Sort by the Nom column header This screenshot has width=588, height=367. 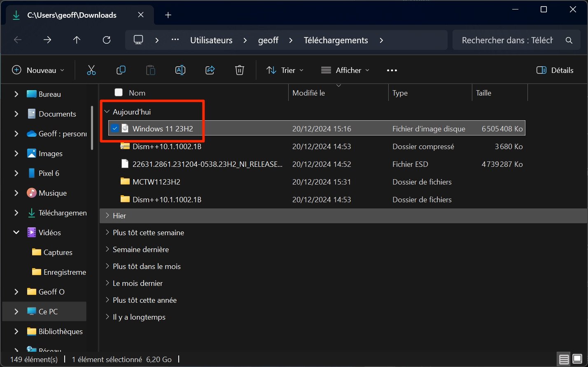click(137, 93)
